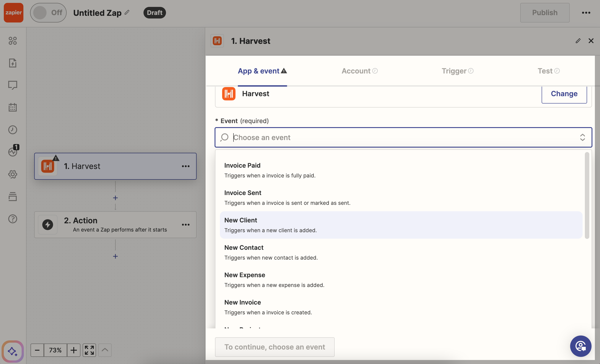Switch to the Trigger tab
600x364 pixels.
458,71
